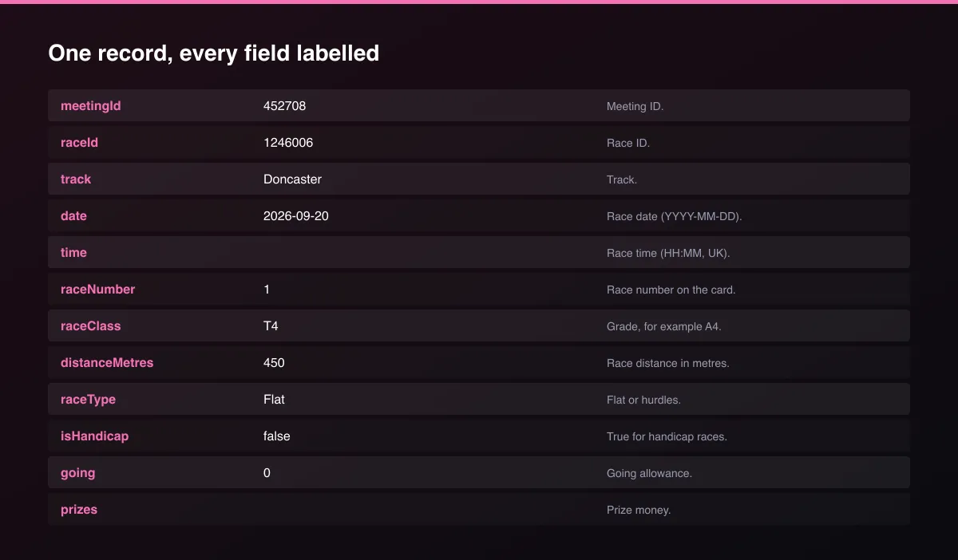This screenshot has height=560, width=958.
Task: Click the "Race number on the card." description
Action: pos(671,290)
